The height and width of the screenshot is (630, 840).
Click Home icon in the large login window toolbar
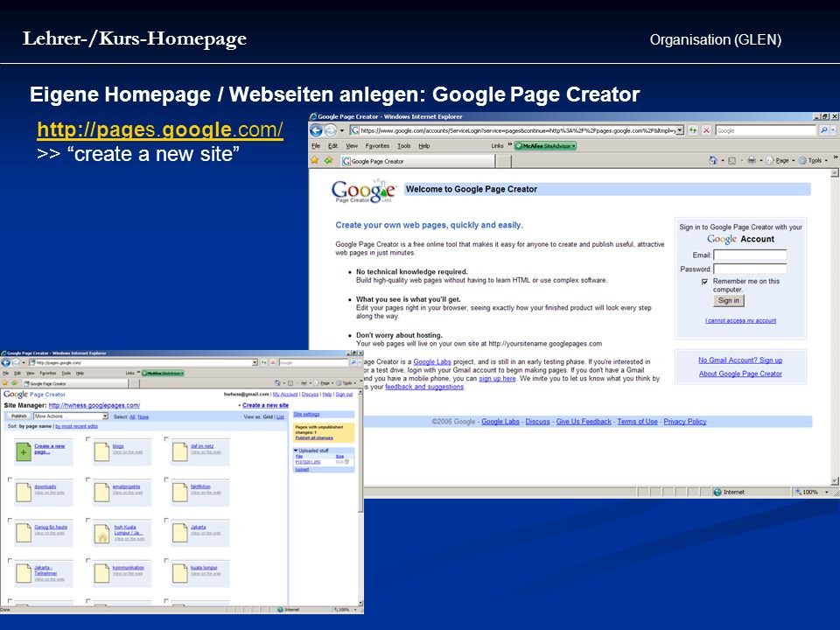point(713,160)
